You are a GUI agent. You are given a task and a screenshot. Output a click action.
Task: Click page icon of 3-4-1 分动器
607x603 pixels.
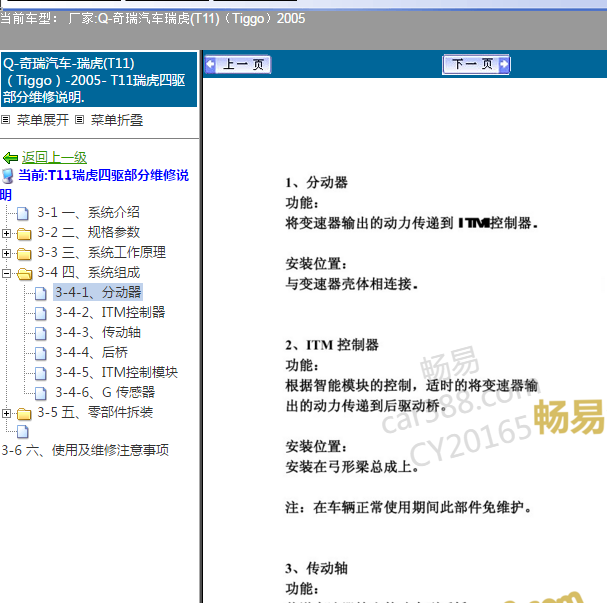click(41, 293)
